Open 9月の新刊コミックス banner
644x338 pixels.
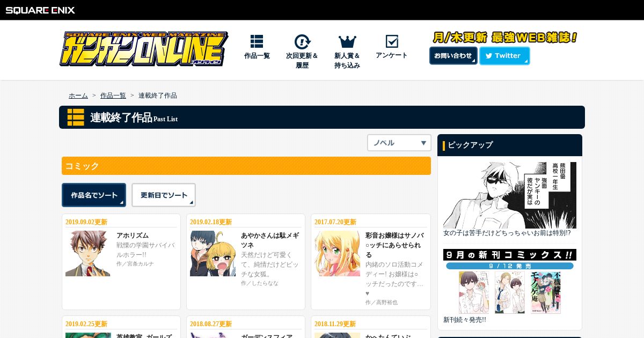tap(510, 281)
